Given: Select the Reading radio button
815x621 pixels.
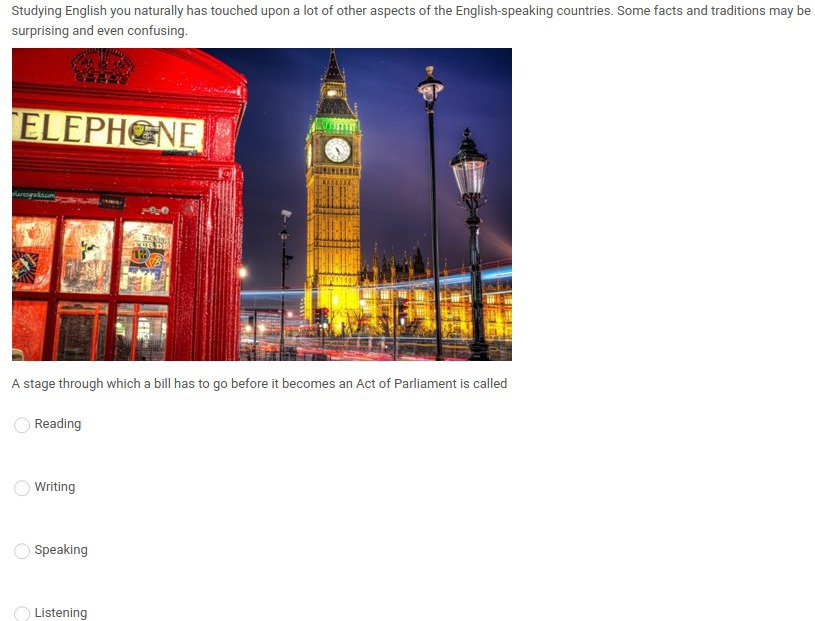Looking at the screenshot, I should [x=22, y=425].
